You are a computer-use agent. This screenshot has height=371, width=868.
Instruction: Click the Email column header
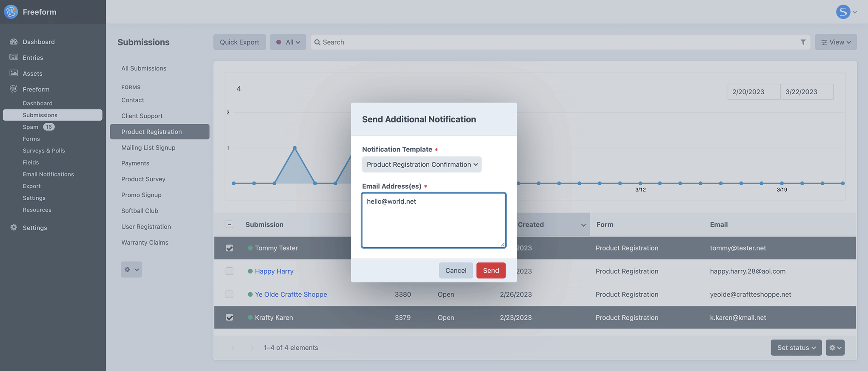point(719,224)
